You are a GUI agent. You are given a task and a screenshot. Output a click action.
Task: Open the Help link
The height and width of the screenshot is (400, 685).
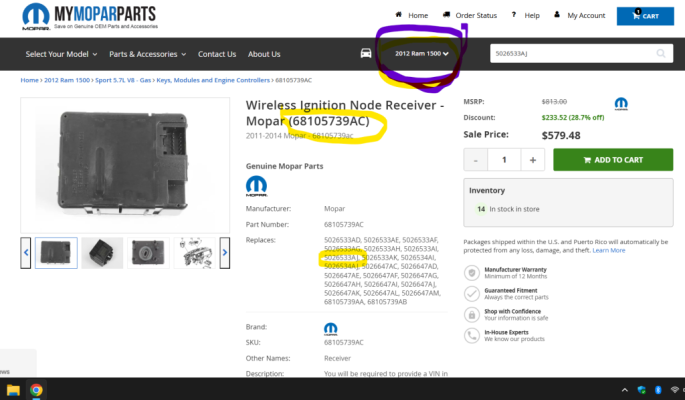coord(532,15)
